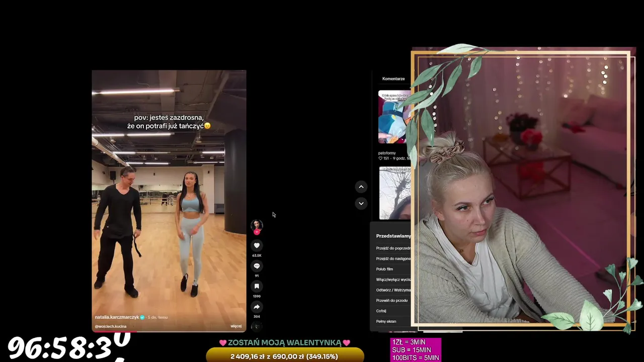644x362 pixels.
Task: Open first comment thumbnail with blue plush
Action: click(394, 117)
